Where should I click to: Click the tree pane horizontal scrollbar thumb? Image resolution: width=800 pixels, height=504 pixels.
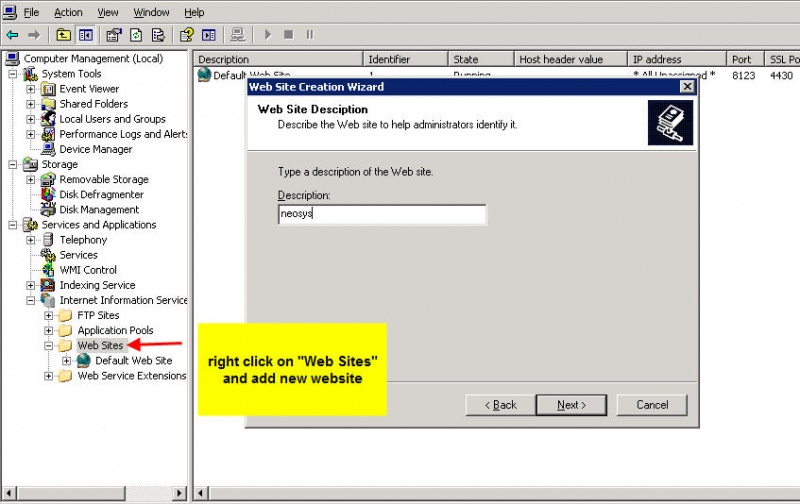coord(71,493)
